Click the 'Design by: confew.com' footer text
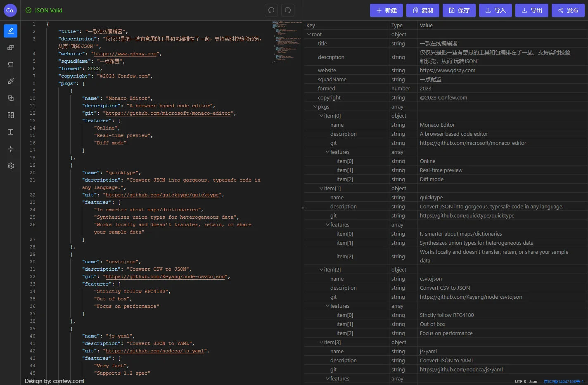This screenshot has height=385, width=588. tap(54, 381)
